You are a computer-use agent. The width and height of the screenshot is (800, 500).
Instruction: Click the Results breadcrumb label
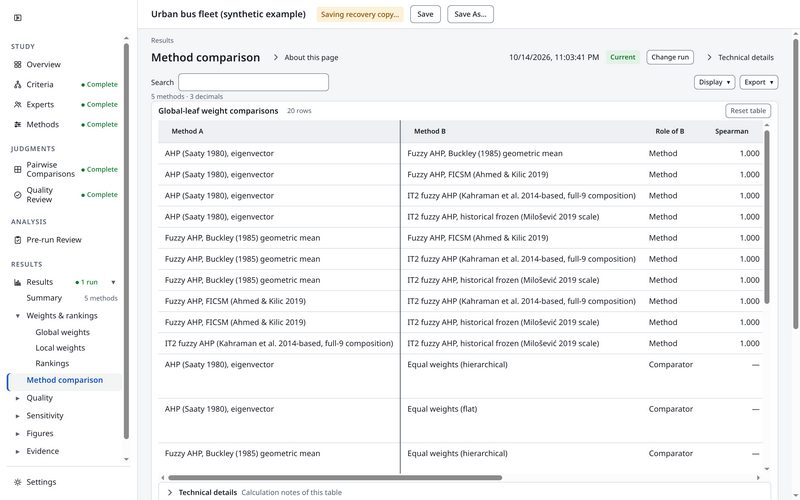[162, 40]
